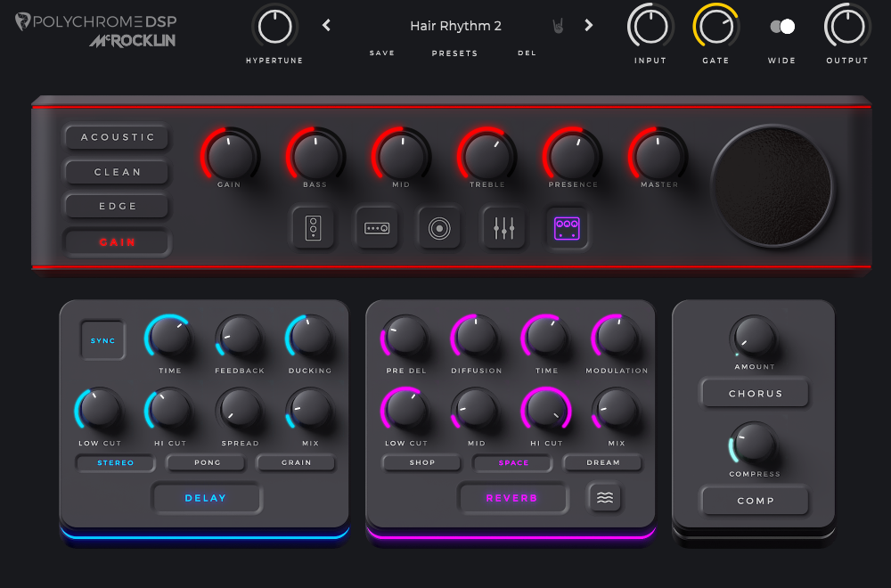Open the speaker cabinet section icon
The image size is (891, 588).
(313, 228)
